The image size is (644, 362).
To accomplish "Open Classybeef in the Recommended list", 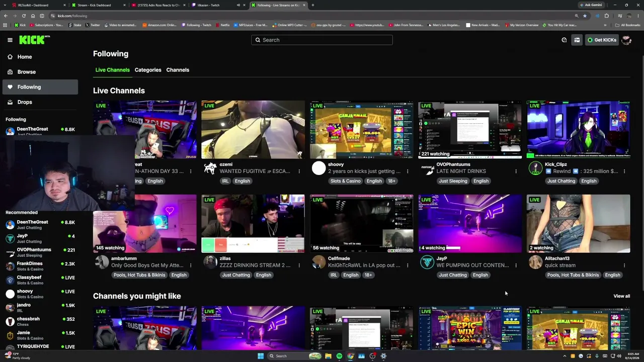I will (x=40, y=280).
